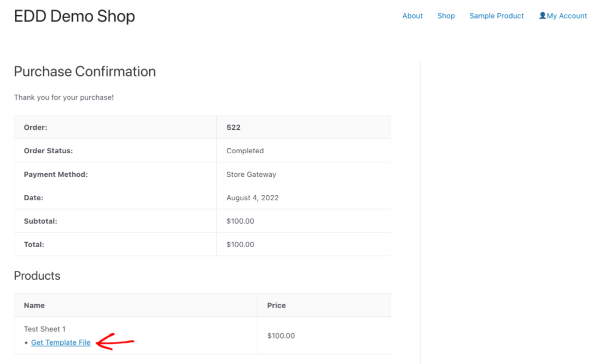The width and height of the screenshot is (600, 364).
Task: Click the Test Sheet 1 price amount
Action: (x=281, y=336)
